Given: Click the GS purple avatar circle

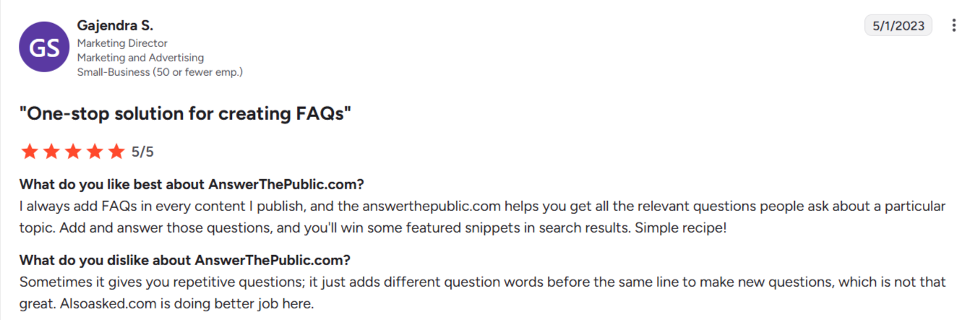Looking at the screenshot, I should point(45,46).
